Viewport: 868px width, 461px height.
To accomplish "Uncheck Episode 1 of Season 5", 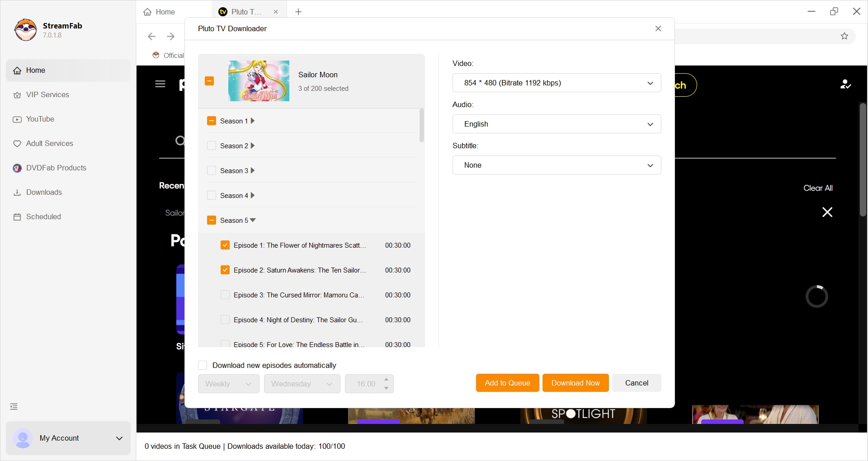I will (x=225, y=245).
